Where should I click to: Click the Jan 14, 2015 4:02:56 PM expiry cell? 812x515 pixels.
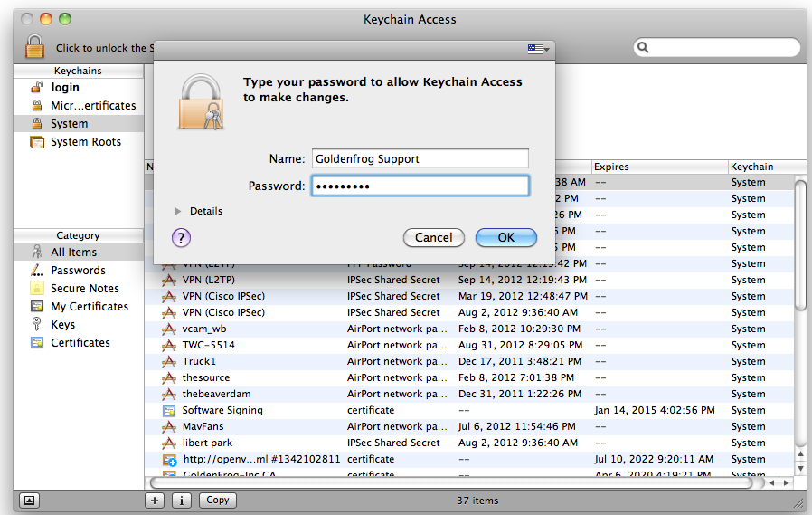(655, 410)
